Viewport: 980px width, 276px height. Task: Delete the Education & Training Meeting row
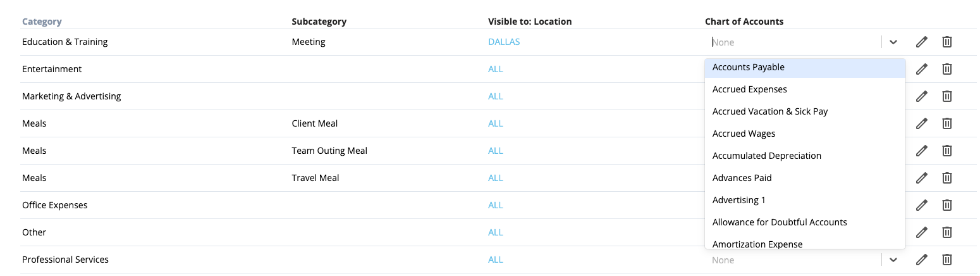947,42
